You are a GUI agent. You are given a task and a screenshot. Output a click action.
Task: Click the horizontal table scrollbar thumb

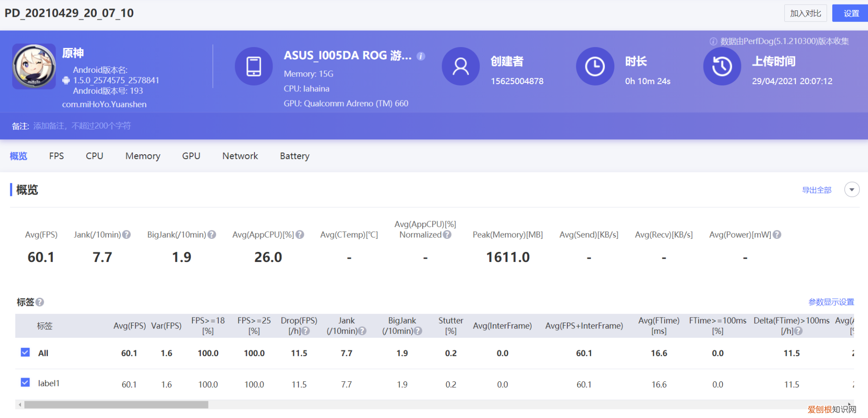(116, 405)
